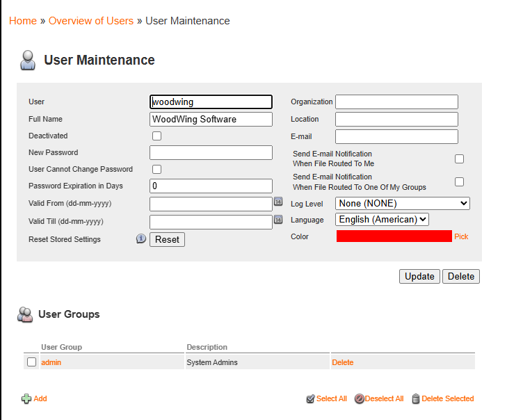
Task: Click the 'User Maintenance' breadcrumb text
Action: pos(188,21)
